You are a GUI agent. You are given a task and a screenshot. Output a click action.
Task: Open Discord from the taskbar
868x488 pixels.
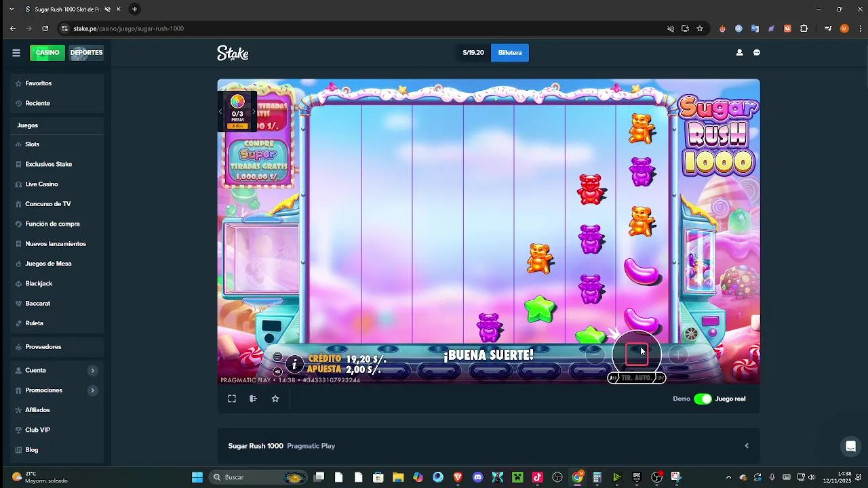tap(478, 477)
